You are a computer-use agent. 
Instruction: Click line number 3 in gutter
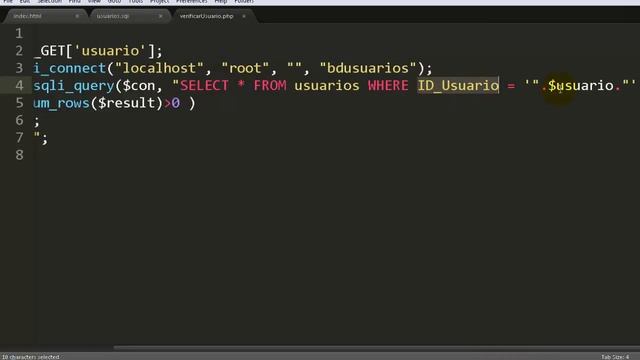point(19,68)
